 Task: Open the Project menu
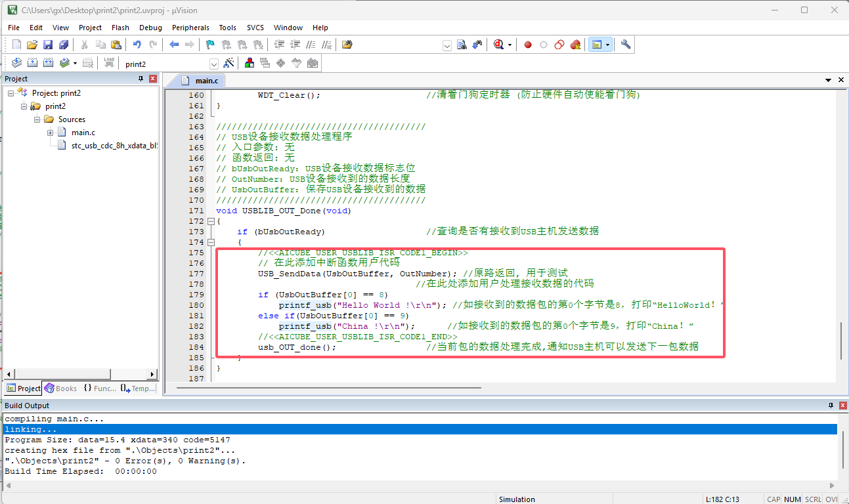90,28
